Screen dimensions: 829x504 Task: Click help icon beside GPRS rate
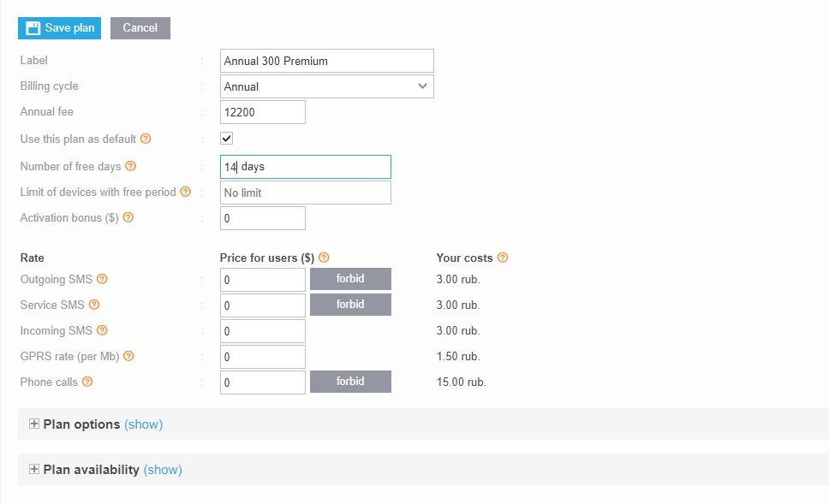tap(128, 356)
